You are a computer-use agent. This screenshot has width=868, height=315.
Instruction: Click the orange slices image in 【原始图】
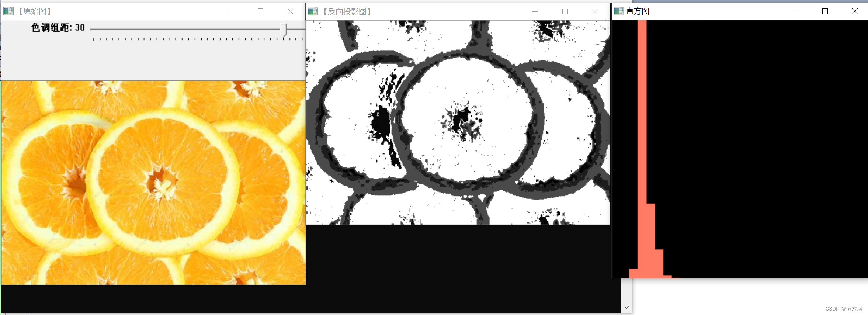tap(154, 183)
